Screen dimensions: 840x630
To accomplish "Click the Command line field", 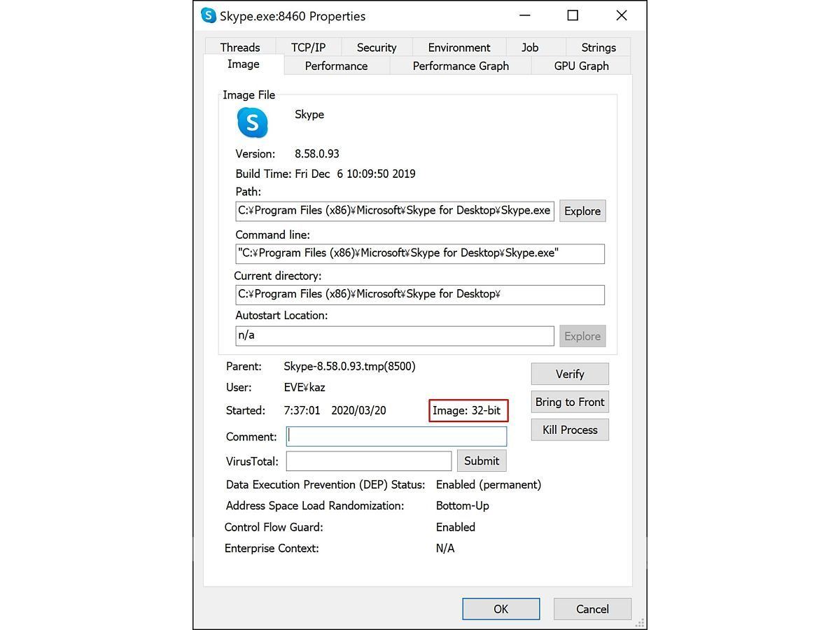I will tap(420, 253).
